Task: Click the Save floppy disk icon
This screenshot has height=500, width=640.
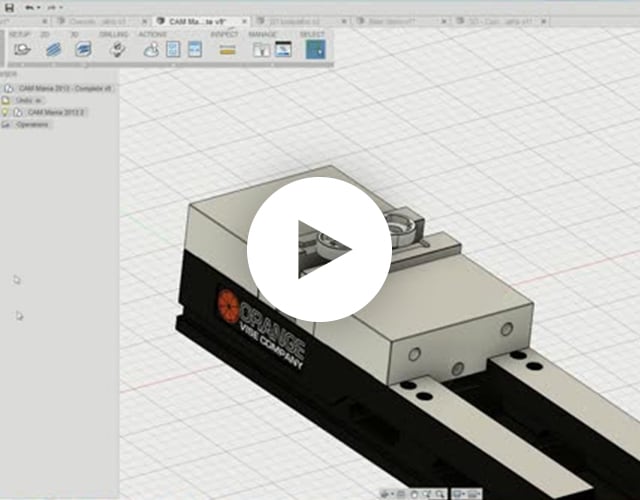Action: click(9, 7)
